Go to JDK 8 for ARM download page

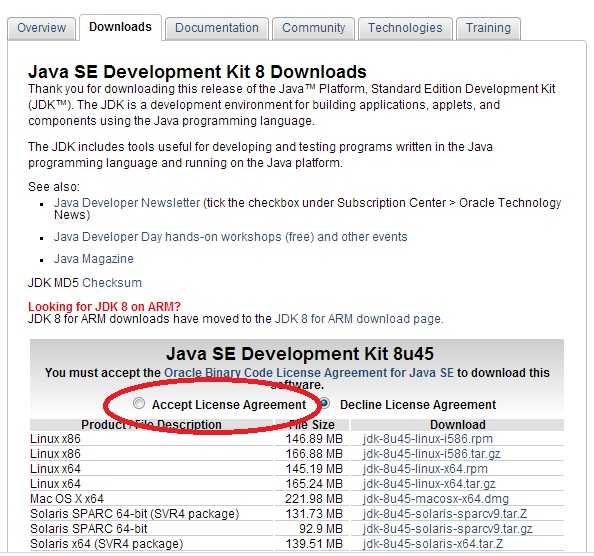point(358,319)
